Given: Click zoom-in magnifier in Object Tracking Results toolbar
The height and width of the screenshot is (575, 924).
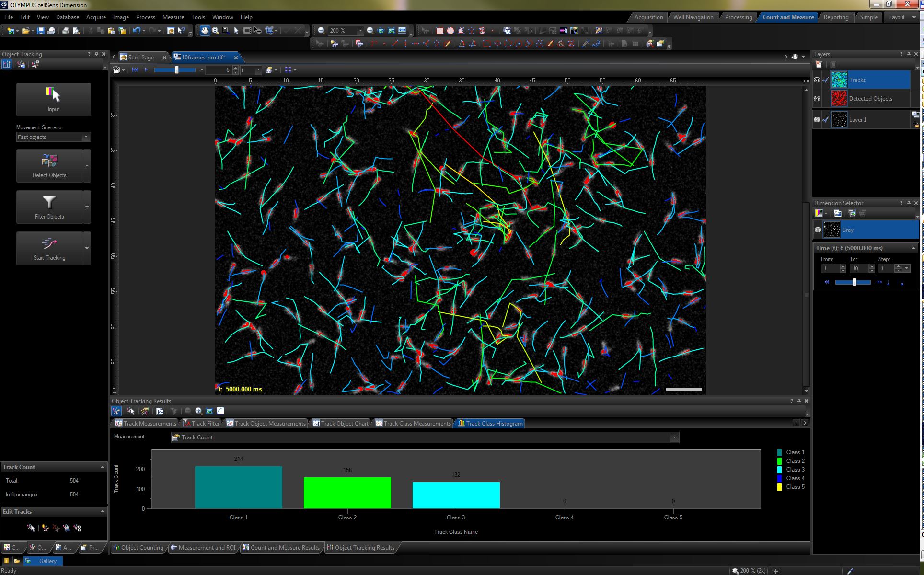Looking at the screenshot, I should (198, 411).
